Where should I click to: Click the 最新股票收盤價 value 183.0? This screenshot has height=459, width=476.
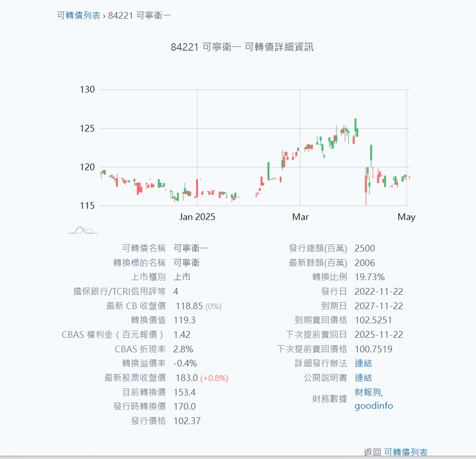185,378
